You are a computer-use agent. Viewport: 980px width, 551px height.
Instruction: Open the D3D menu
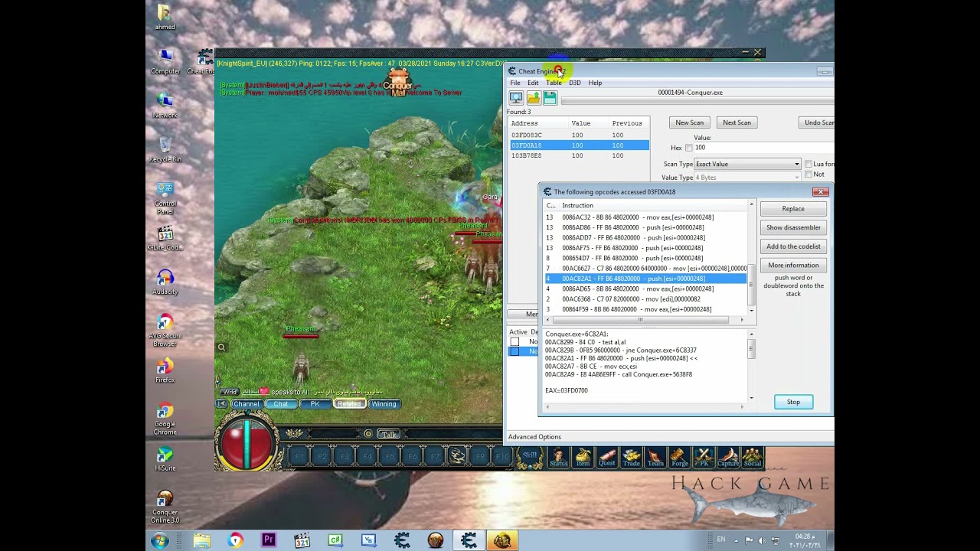574,83
